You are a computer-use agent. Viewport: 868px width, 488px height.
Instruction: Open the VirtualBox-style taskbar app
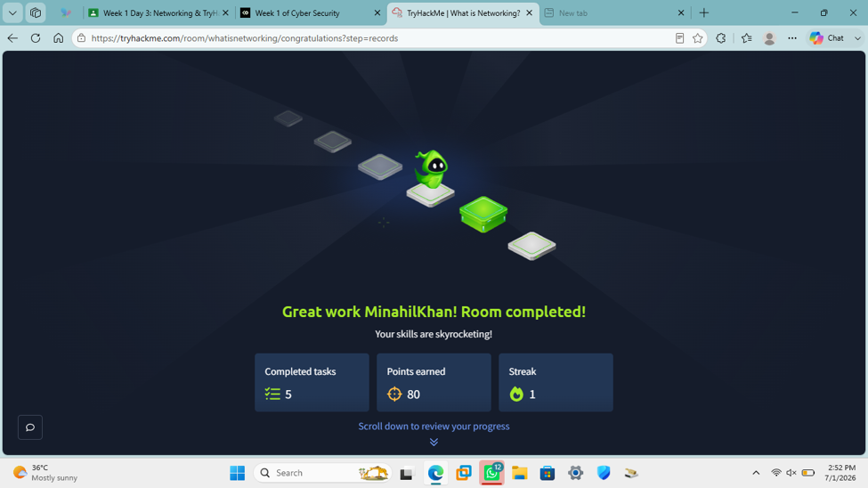(463, 473)
